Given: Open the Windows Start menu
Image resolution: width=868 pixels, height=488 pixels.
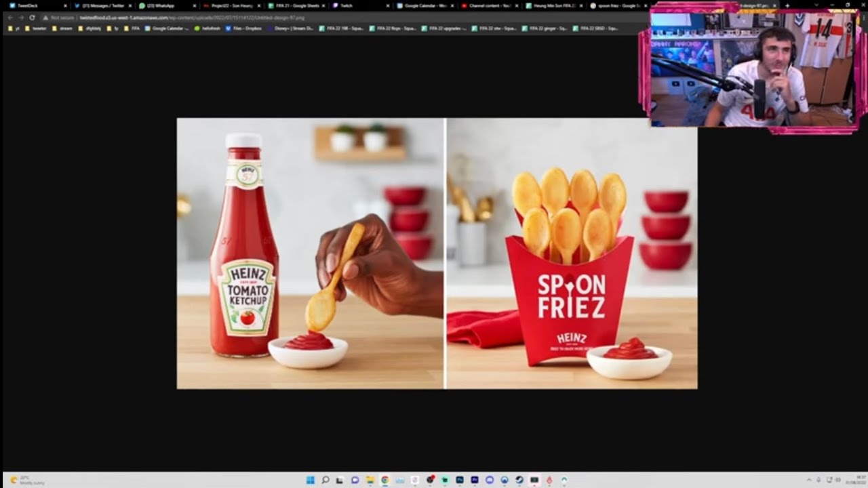Looking at the screenshot, I should pos(310,480).
